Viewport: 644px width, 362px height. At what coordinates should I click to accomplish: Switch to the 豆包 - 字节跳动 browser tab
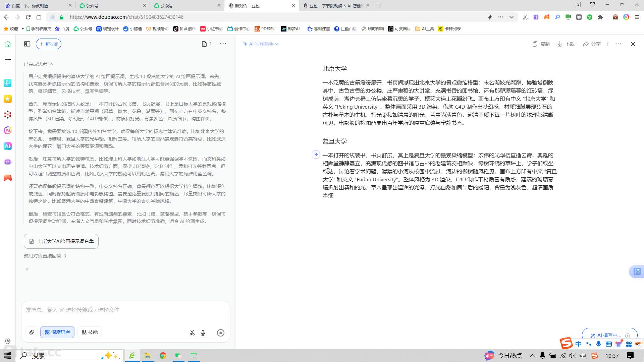pyautogui.click(x=335, y=6)
